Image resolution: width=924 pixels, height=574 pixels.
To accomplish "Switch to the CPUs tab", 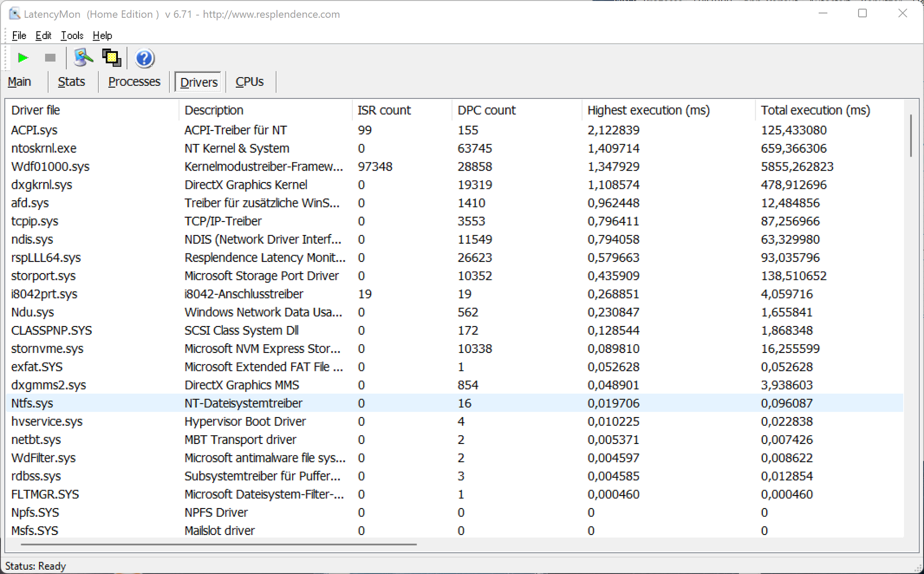I will [x=249, y=82].
